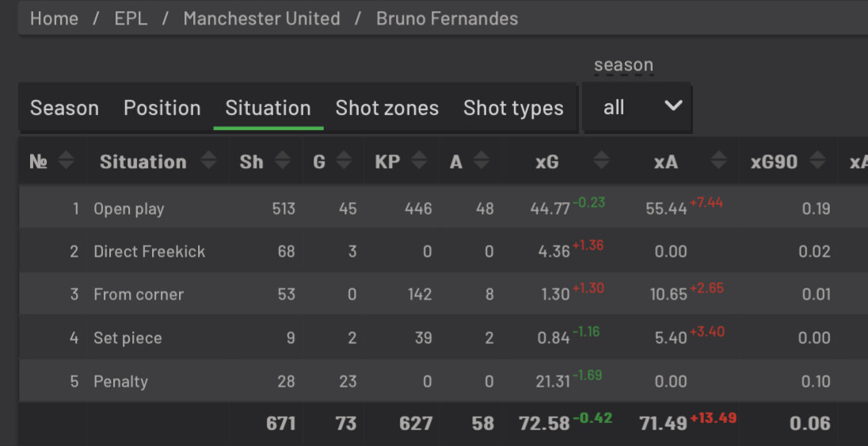Sort by A column arrows
This screenshot has width=868, height=446.
(481, 161)
